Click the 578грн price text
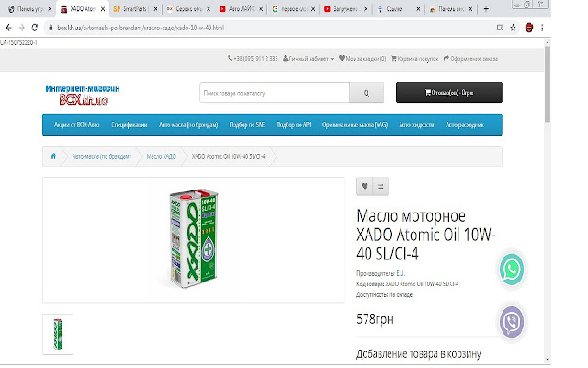588x368 pixels. pyautogui.click(x=375, y=319)
